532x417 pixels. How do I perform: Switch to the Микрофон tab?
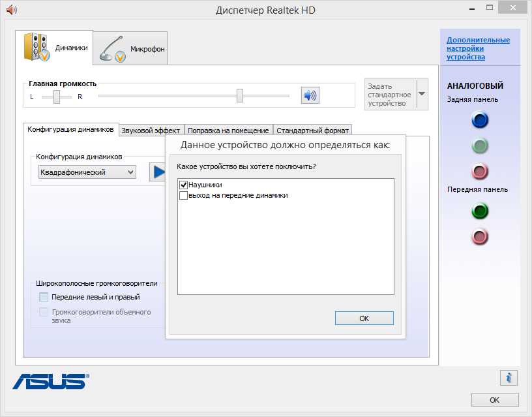pyautogui.click(x=132, y=49)
